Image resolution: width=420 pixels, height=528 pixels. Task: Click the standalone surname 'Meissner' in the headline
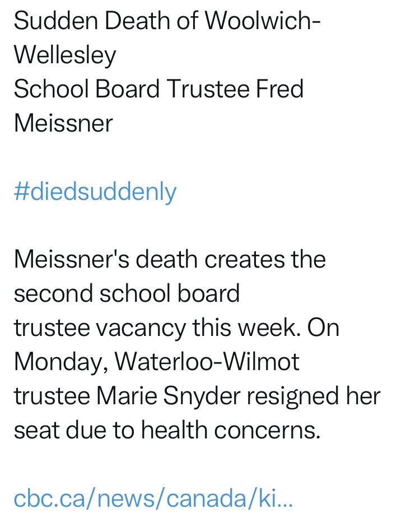(x=63, y=124)
